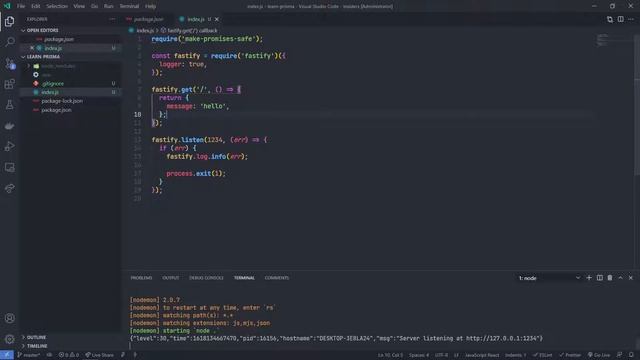Collapse the Open Editors section
Viewport: 640px width, 360px height.
click(42, 30)
